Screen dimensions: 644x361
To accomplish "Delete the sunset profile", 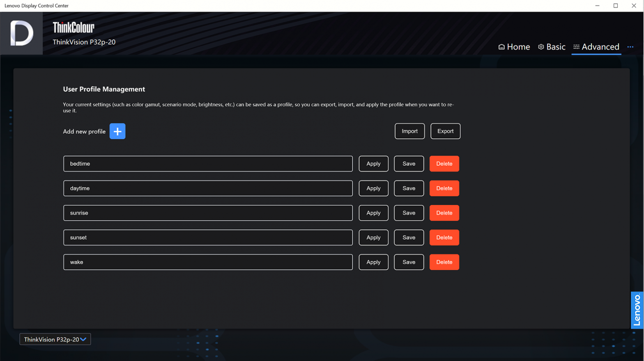I will [444, 238].
